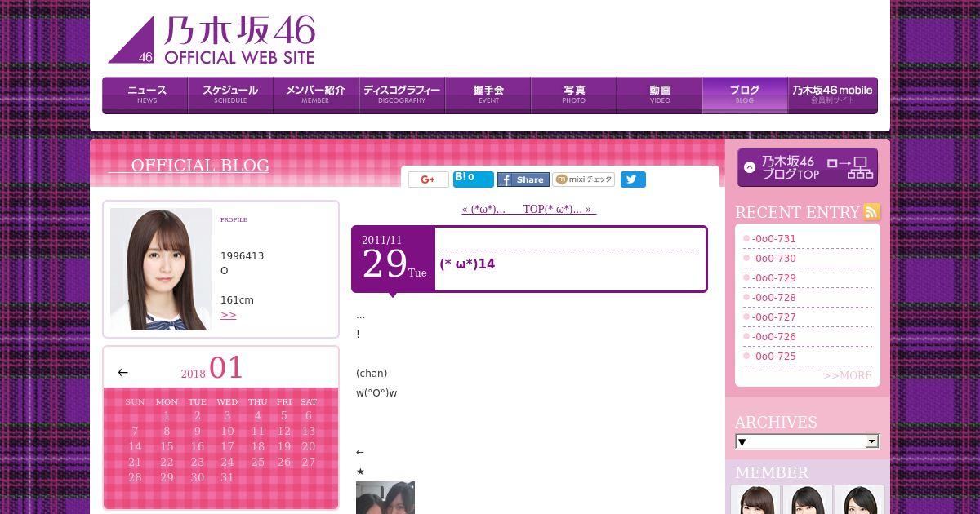The width and height of the screenshot is (980, 514).
Task: Open the post title (* ω*)14
Action: [x=467, y=264]
